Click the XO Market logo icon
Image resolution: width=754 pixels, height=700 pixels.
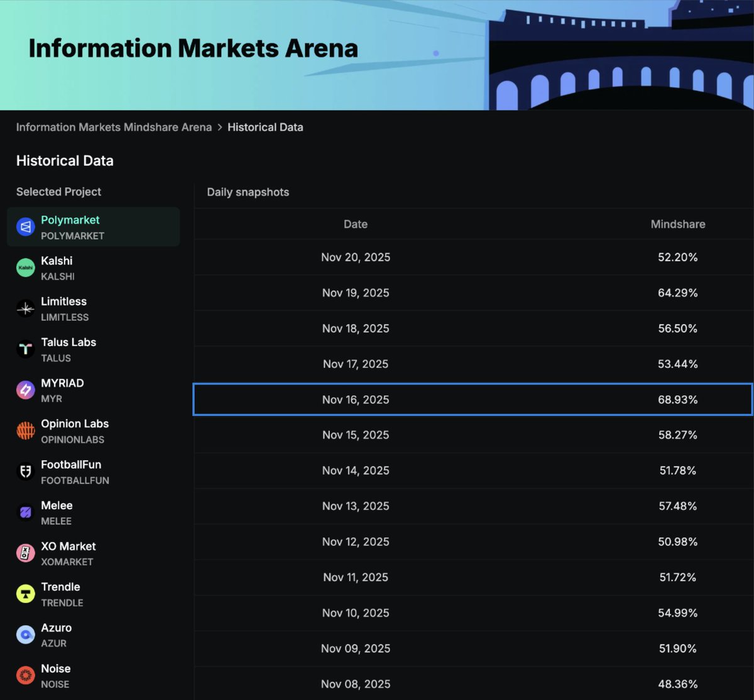(x=25, y=553)
